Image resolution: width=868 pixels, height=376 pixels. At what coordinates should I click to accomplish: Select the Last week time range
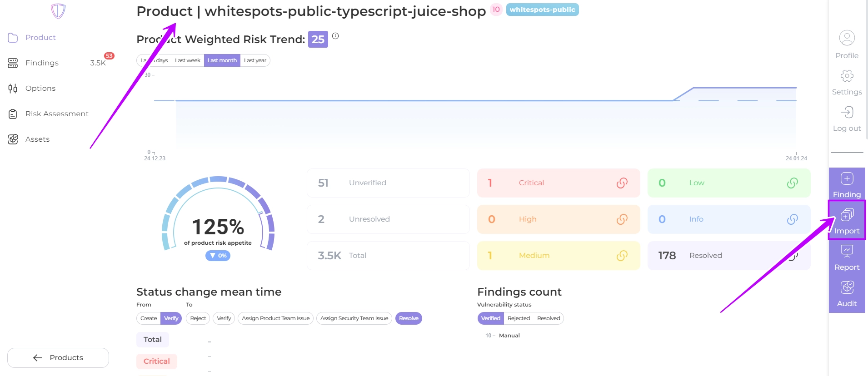[187, 60]
